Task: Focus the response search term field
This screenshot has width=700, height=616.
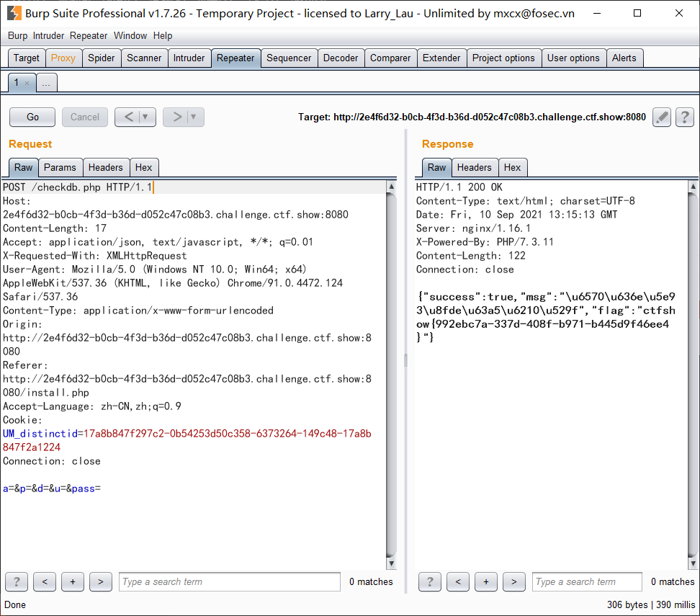Action: [x=587, y=581]
